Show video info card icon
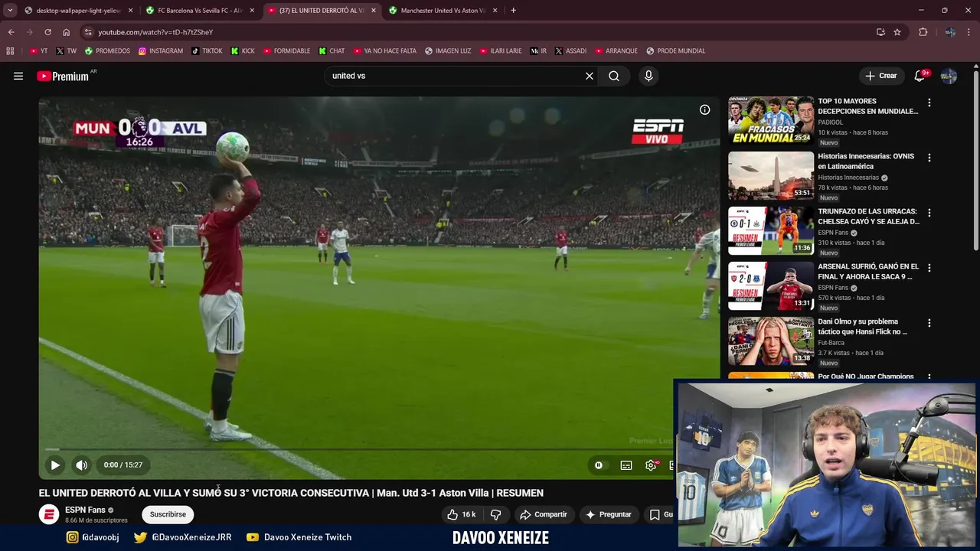The image size is (980, 551). coord(704,109)
